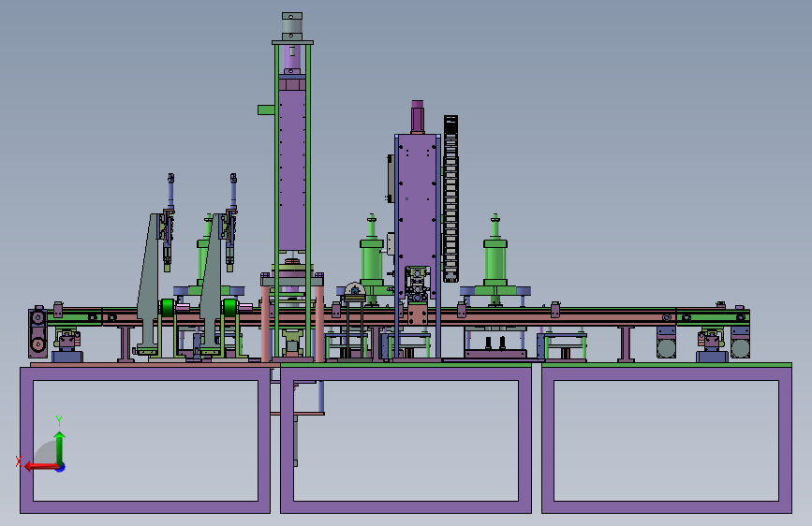The width and height of the screenshot is (812, 526).
Task: Select the gray motor atop the tallest tower
Action: [x=292, y=26]
